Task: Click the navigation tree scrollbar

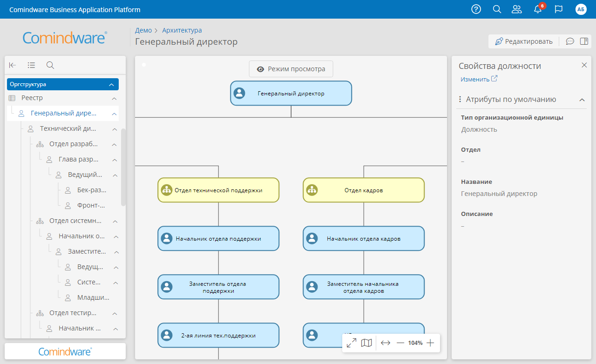Action: (x=123, y=167)
